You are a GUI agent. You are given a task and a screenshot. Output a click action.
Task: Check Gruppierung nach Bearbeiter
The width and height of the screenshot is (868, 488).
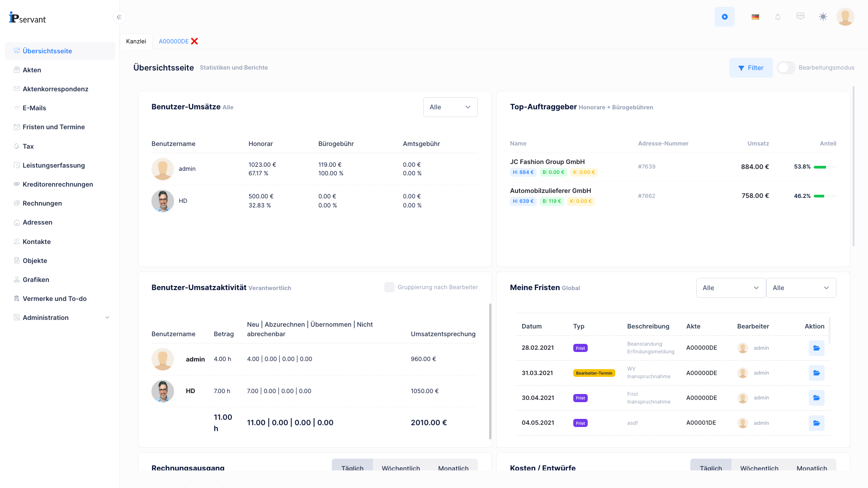(389, 287)
